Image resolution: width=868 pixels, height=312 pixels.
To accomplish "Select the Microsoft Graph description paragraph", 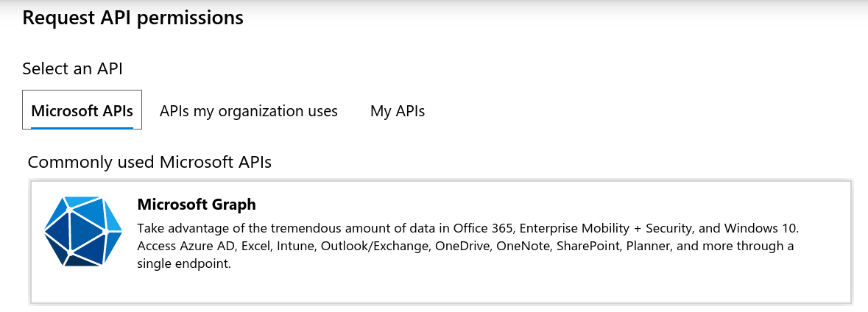I will 465,246.
